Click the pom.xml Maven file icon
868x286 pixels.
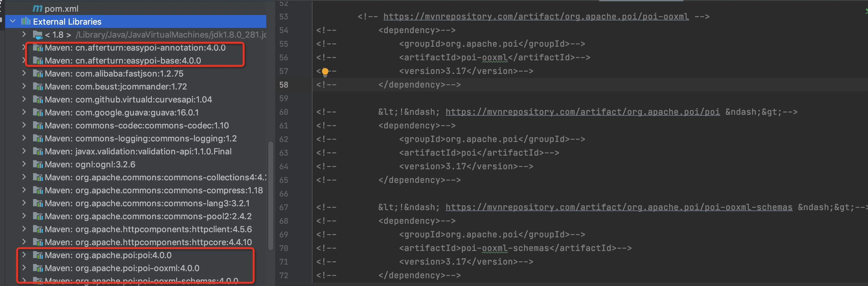coord(37,9)
